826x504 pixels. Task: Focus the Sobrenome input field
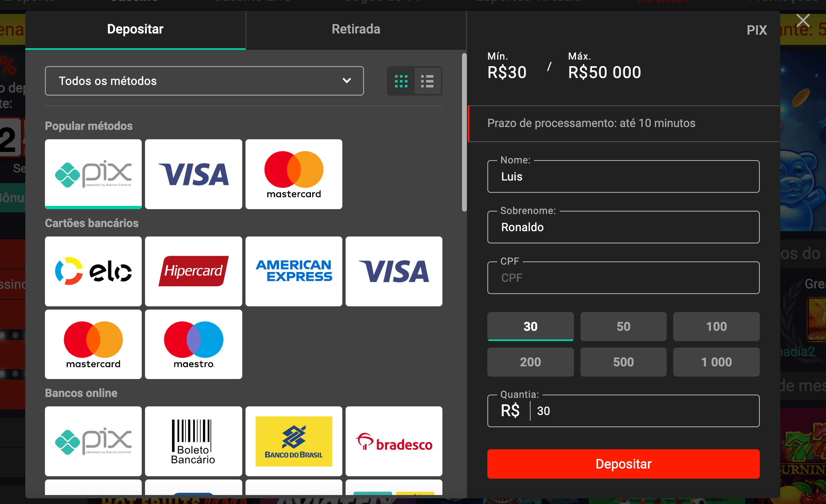pyautogui.click(x=623, y=227)
